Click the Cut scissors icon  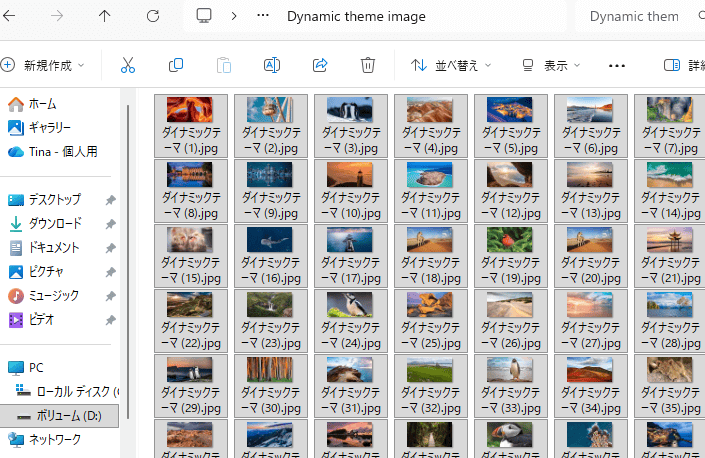click(128, 65)
